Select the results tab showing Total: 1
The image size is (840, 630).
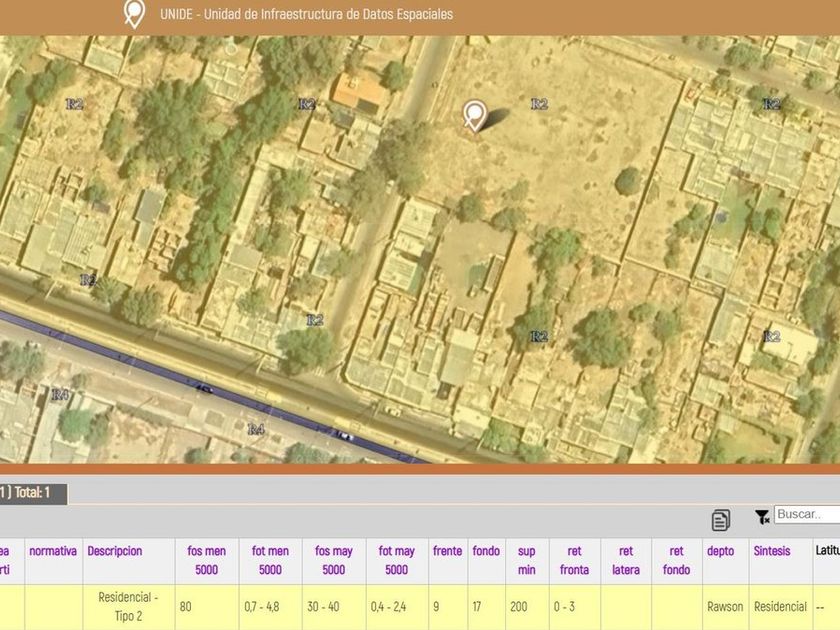tap(33, 493)
